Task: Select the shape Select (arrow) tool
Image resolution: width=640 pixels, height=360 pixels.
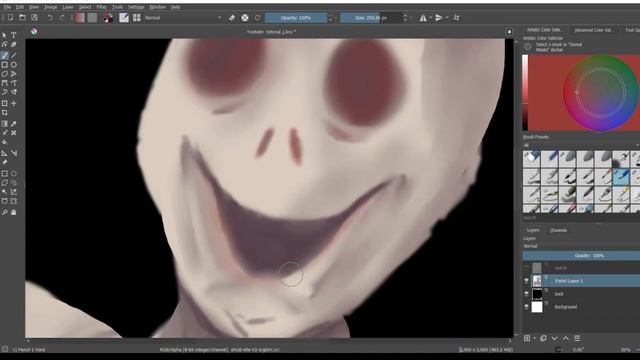Action: [4, 36]
